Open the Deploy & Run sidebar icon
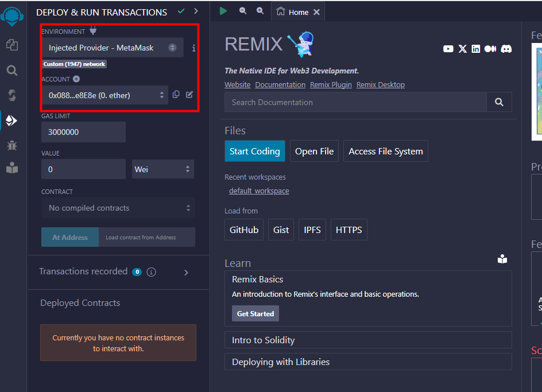 [x=11, y=121]
